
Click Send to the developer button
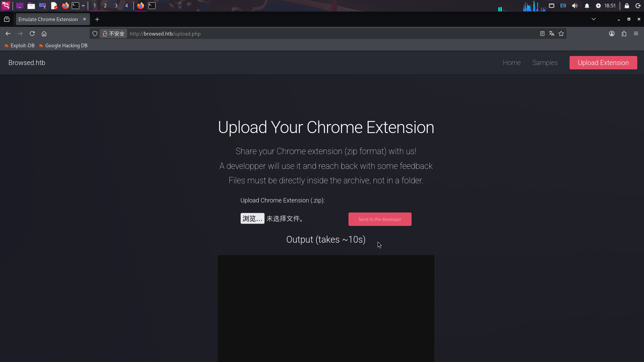point(380,219)
